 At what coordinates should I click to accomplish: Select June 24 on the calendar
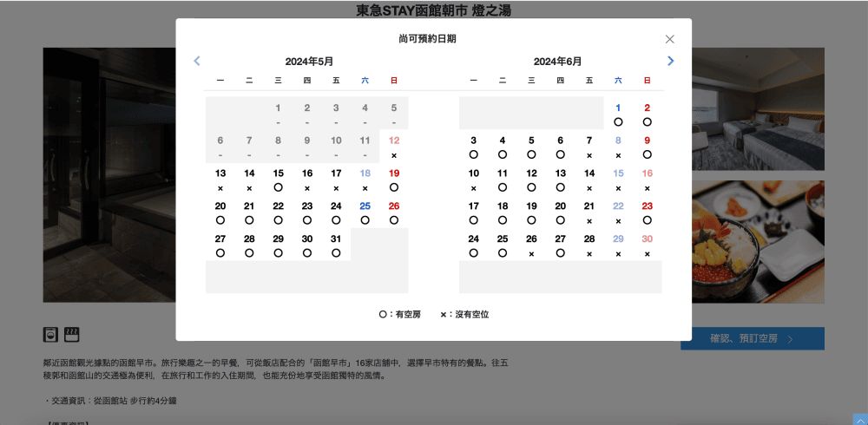click(x=473, y=245)
